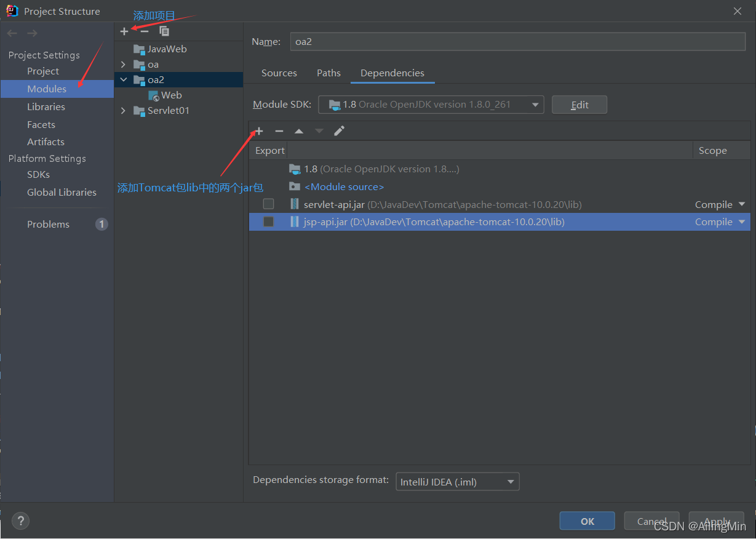Screen dimensions: 756x539
Task: Click the add module plus icon
Action: click(124, 31)
